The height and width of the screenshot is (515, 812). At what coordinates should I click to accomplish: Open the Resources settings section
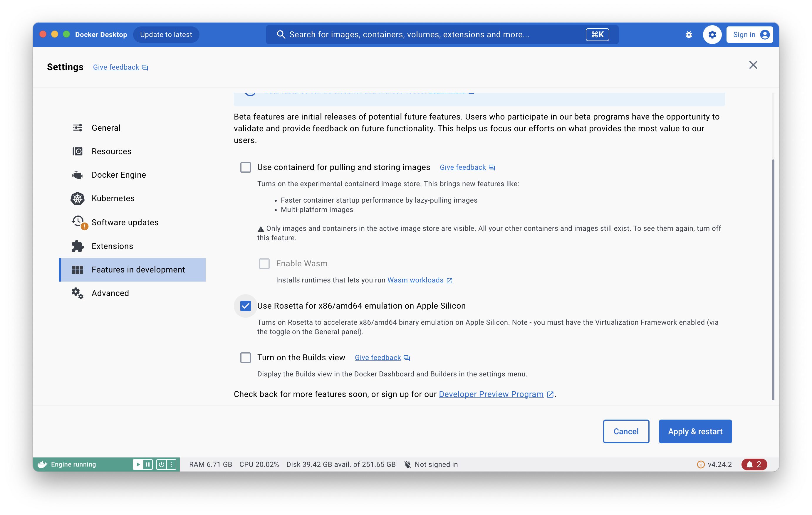(x=132, y=151)
